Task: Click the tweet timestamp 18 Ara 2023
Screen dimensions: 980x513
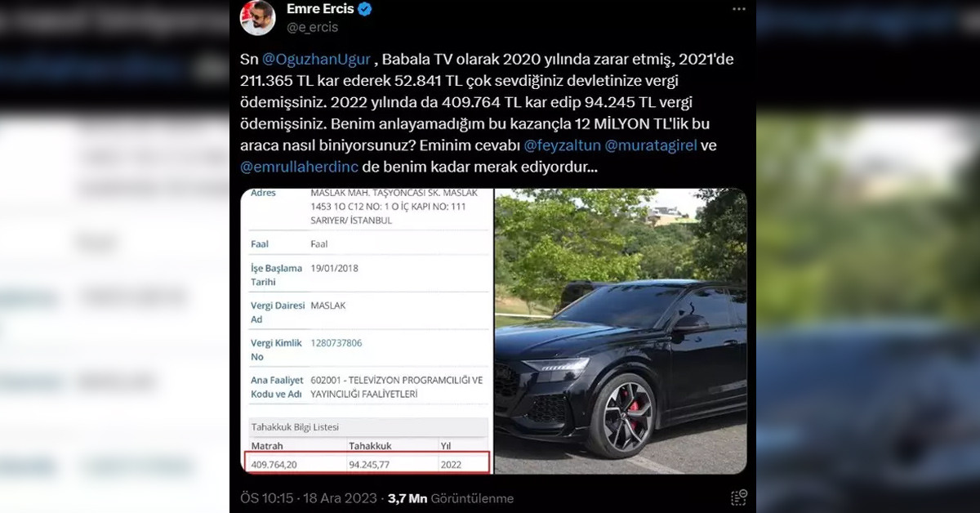Action: click(338, 497)
